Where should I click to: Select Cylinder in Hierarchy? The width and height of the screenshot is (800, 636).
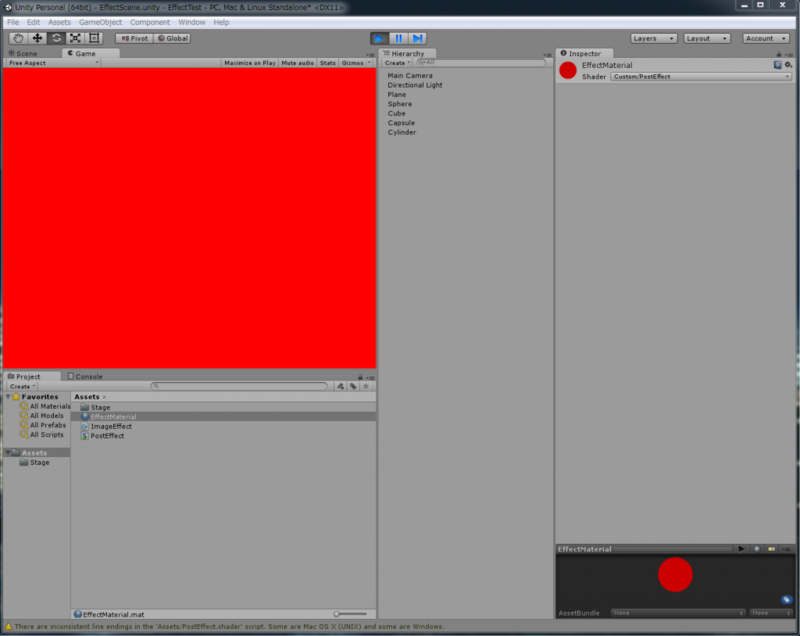[402, 132]
